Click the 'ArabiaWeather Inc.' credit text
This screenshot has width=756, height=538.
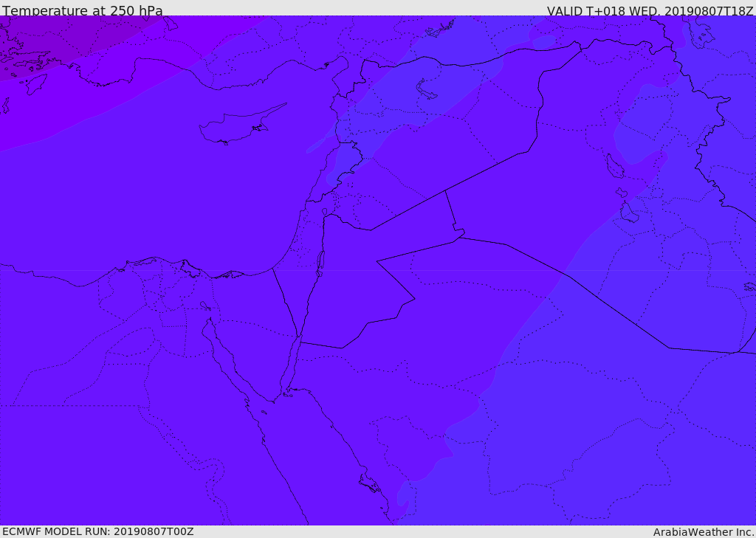tap(704, 532)
